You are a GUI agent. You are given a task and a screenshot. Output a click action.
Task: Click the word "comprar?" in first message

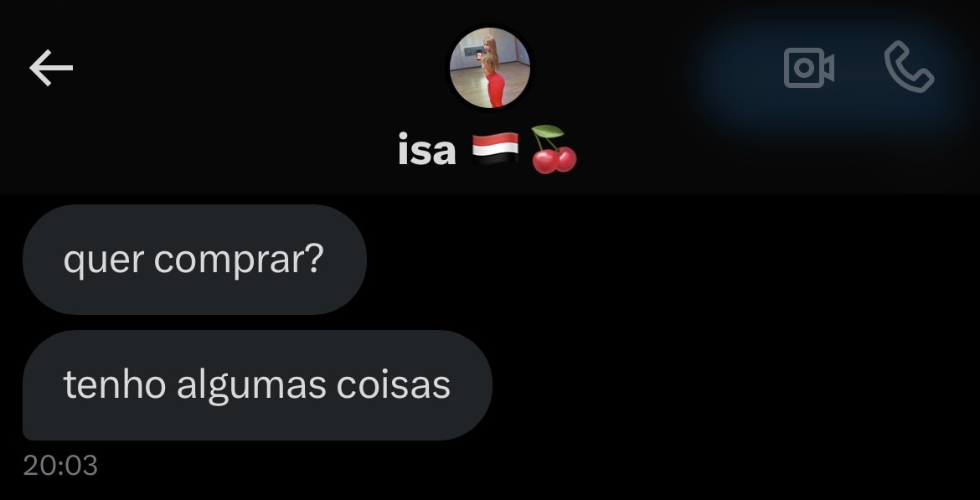click(239, 260)
